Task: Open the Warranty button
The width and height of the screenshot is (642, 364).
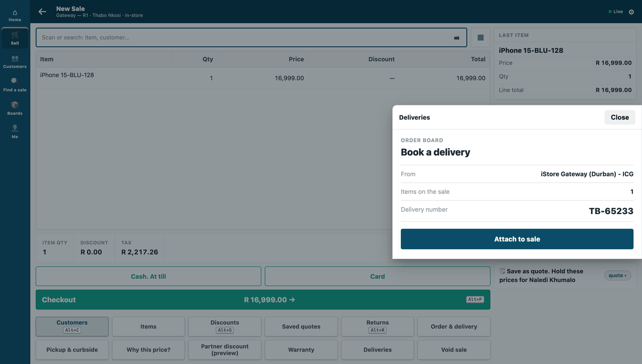Action: point(301,350)
